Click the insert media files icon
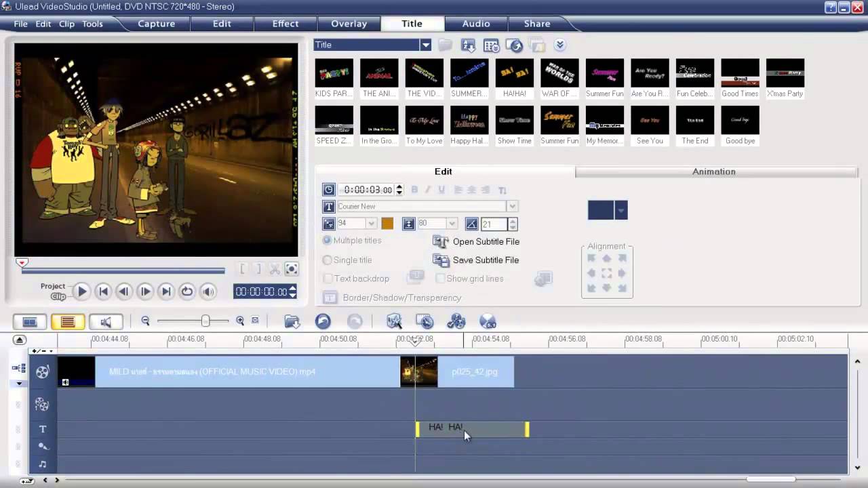The image size is (868, 488). pyautogui.click(x=292, y=321)
